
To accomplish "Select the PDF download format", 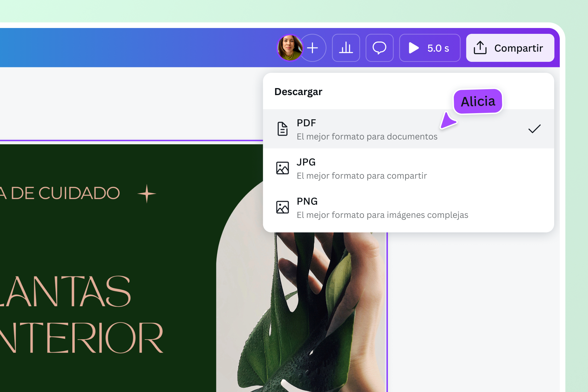I will point(408,129).
